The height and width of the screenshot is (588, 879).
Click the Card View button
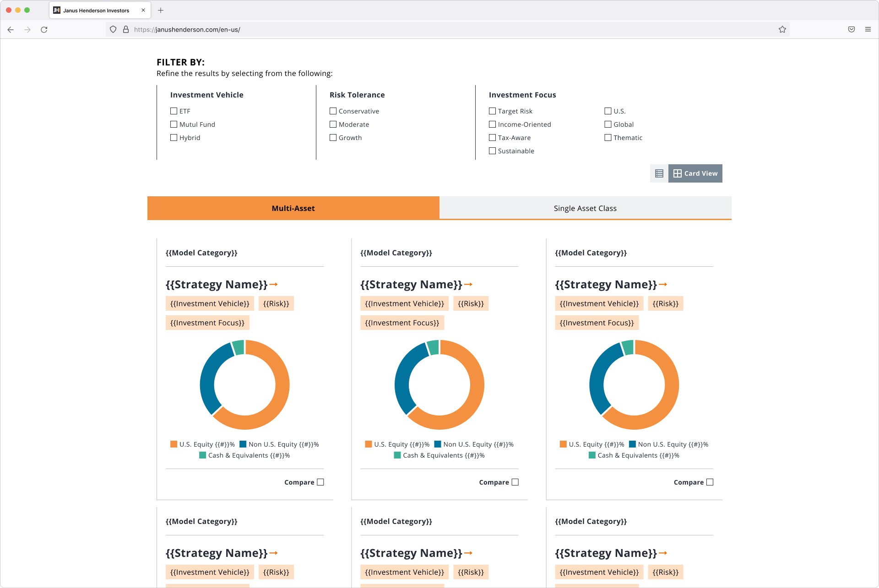point(695,173)
